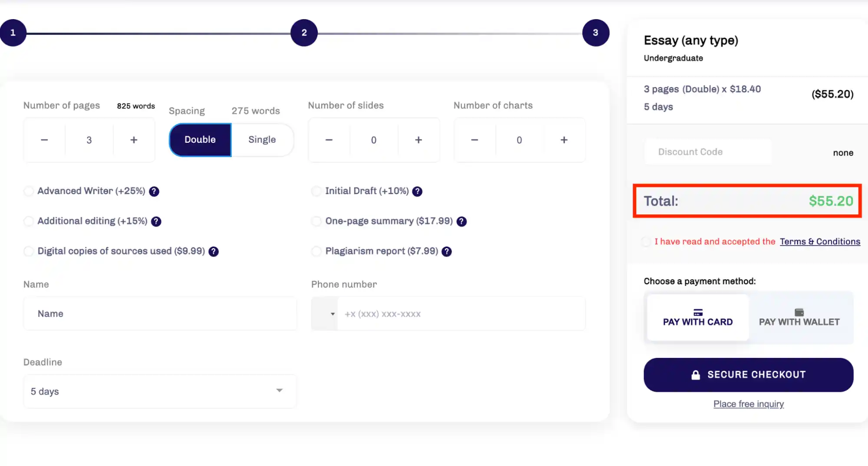
Task: Open help icon for Advanced Writer
Action: click(154, 191)
